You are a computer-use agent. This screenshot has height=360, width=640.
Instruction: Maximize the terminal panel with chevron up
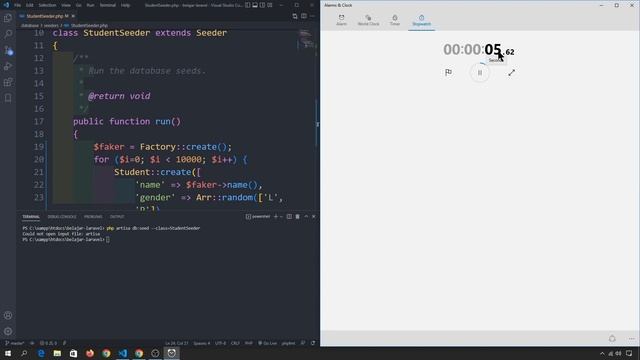tap(306, 217)
